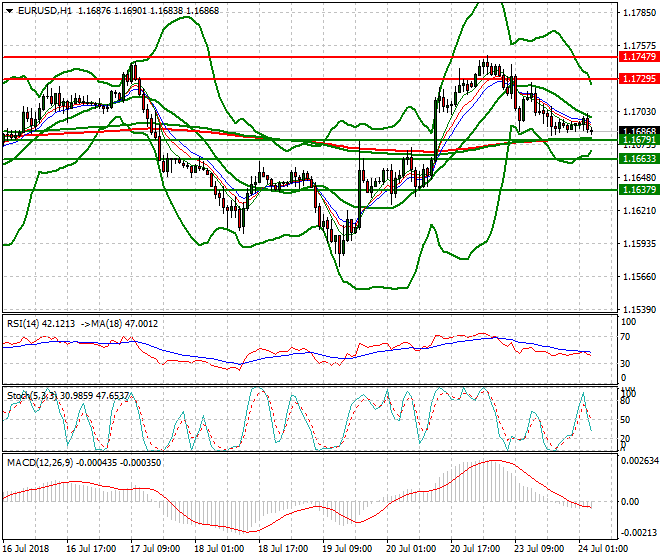Select the RSI(14) 42.1213 indicator label
The height and width of the screenshot is (560, 660).
(41, 324)
